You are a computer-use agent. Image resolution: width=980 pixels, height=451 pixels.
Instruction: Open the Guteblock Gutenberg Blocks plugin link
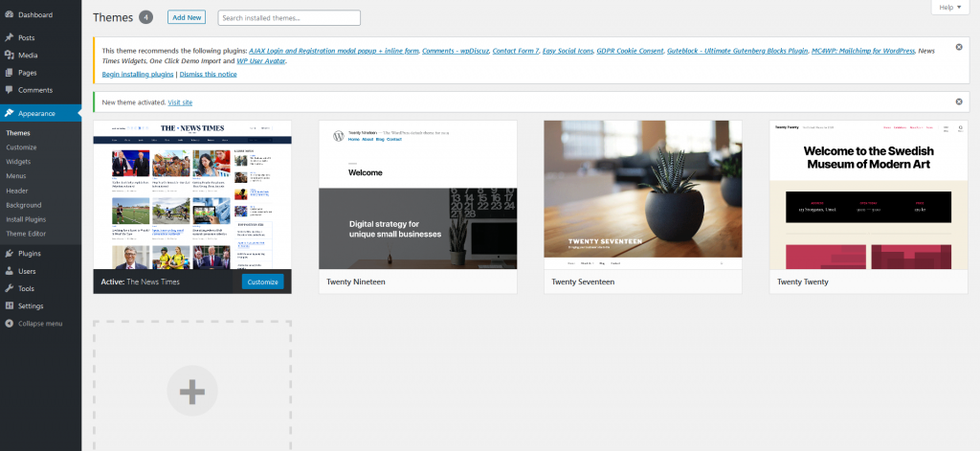click(x=738, y=52)
